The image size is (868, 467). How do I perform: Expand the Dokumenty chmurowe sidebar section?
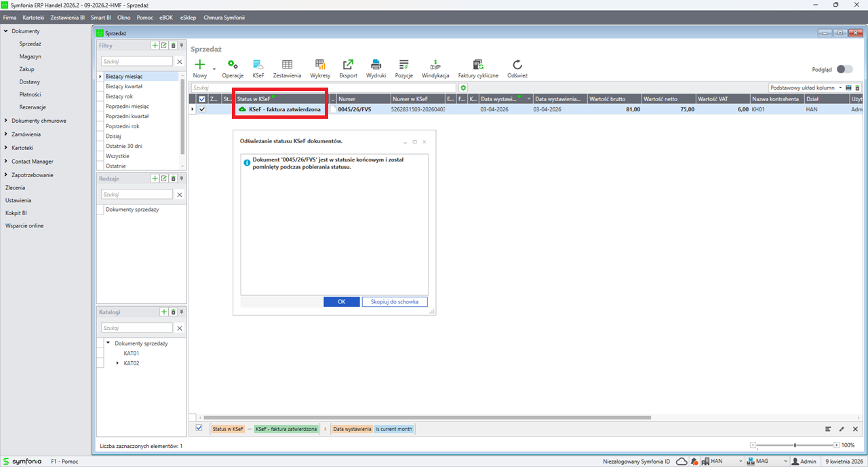click(5, 121)
